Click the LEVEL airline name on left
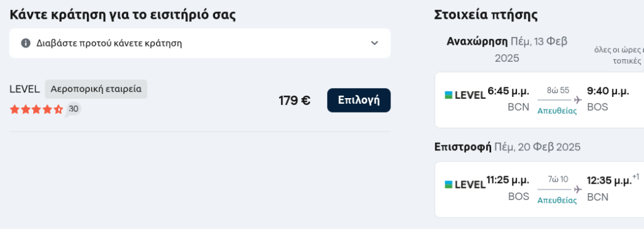The width and height of the screenshot is (644, 229). coord(25,89)
